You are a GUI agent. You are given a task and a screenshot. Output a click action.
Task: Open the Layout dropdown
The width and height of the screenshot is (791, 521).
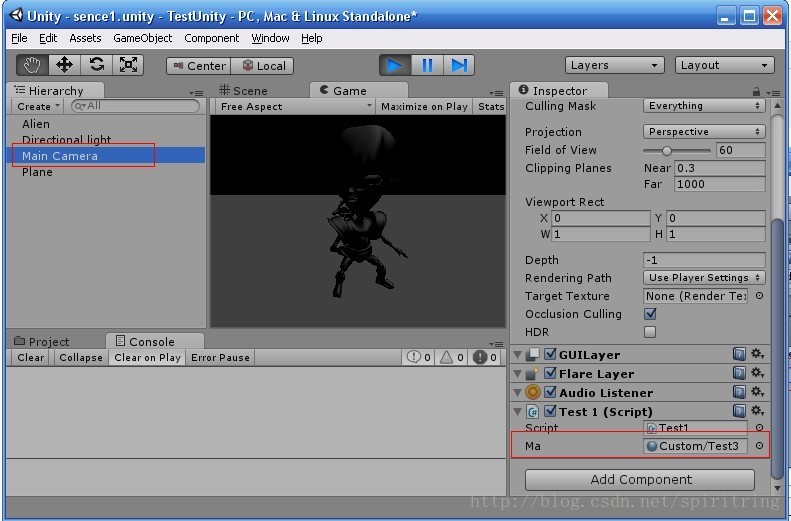pyautogui.click(x=724, y=65)
